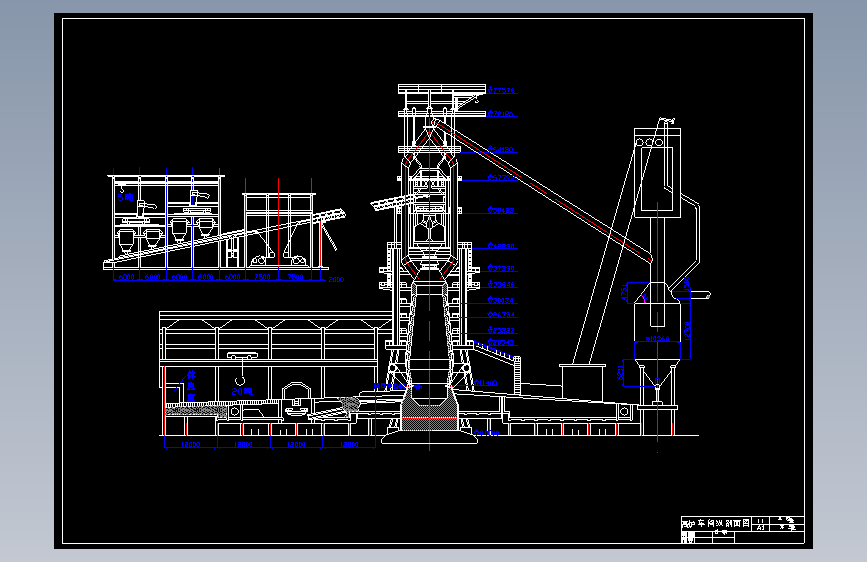Click the drawing title in title block
This screenshot has width=867, height=562.
pyautogui.click(x=715, y=523)
